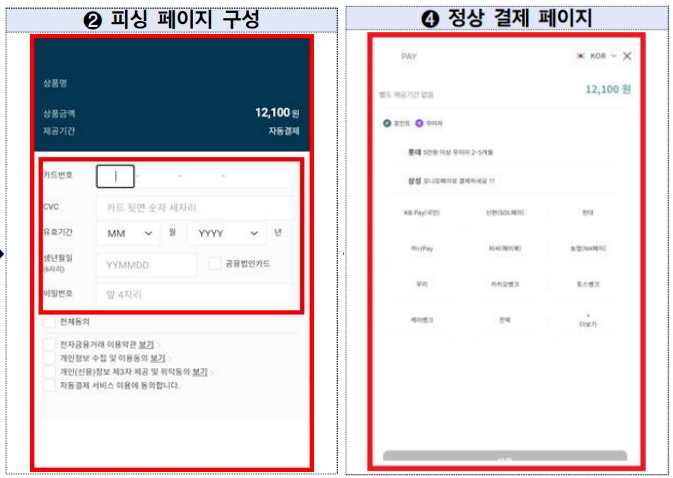Select the 롯데 card promotion row
The height and width of the screenshot is (478, 673).
504,152
